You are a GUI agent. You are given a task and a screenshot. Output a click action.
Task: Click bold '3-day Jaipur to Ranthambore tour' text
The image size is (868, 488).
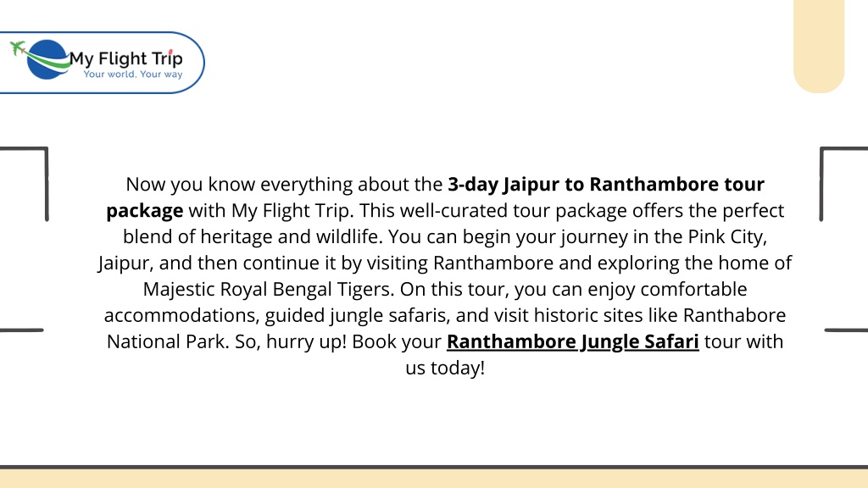tap(606, 184)
